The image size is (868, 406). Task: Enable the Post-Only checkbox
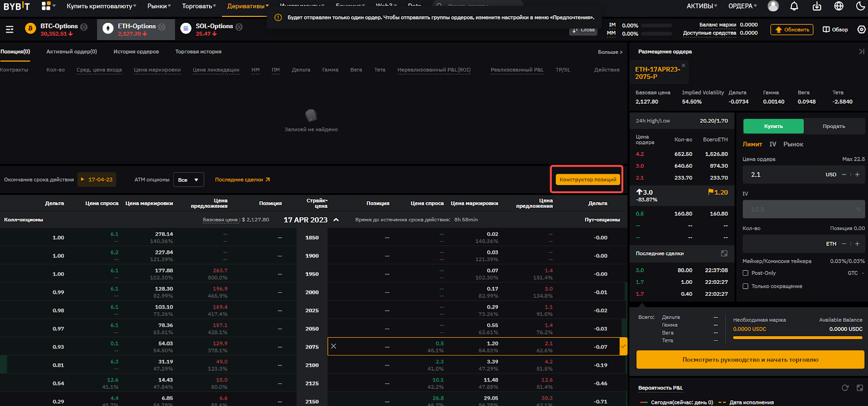click(745, 273)
